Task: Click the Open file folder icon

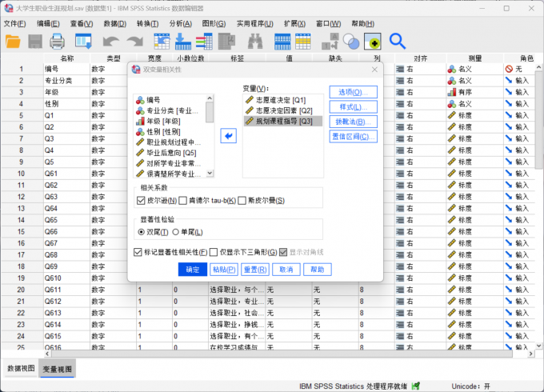Action: [x=14, y=41]
